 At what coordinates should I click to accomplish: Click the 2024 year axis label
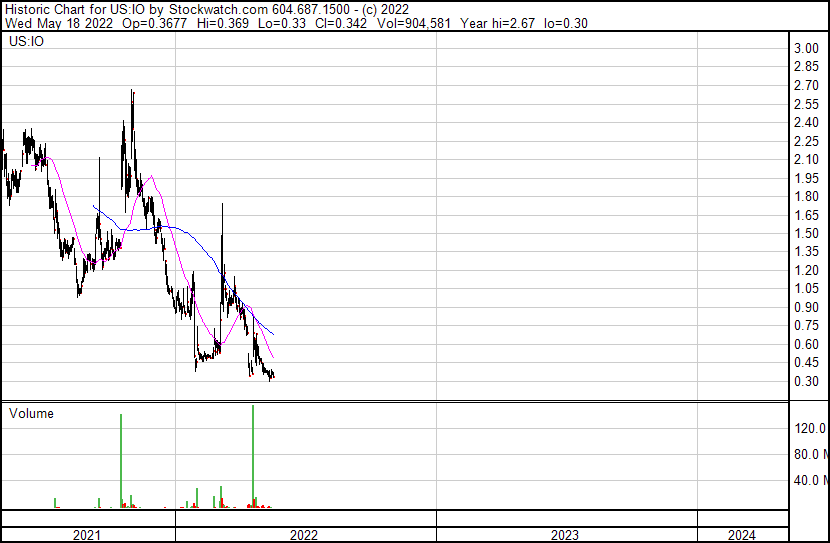[742, 535]
